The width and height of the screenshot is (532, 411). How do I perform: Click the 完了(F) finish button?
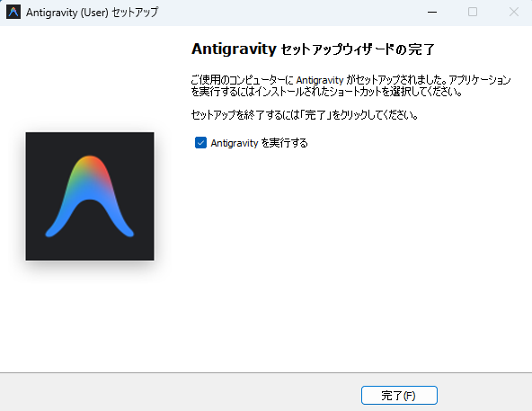click(399, 395)
